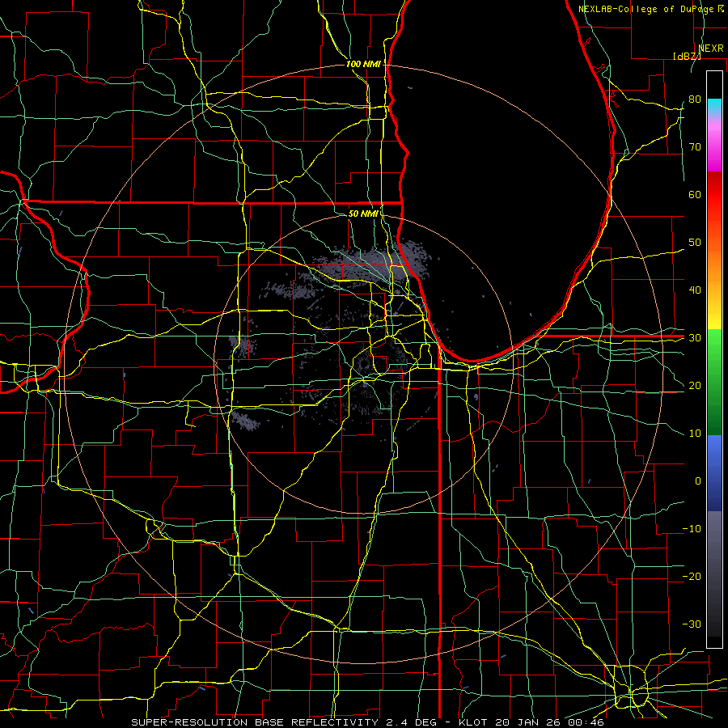Viewport: 728px width, 728px height.
Task: Click the -10 dBZ scale value
Action: coord(692,529)
